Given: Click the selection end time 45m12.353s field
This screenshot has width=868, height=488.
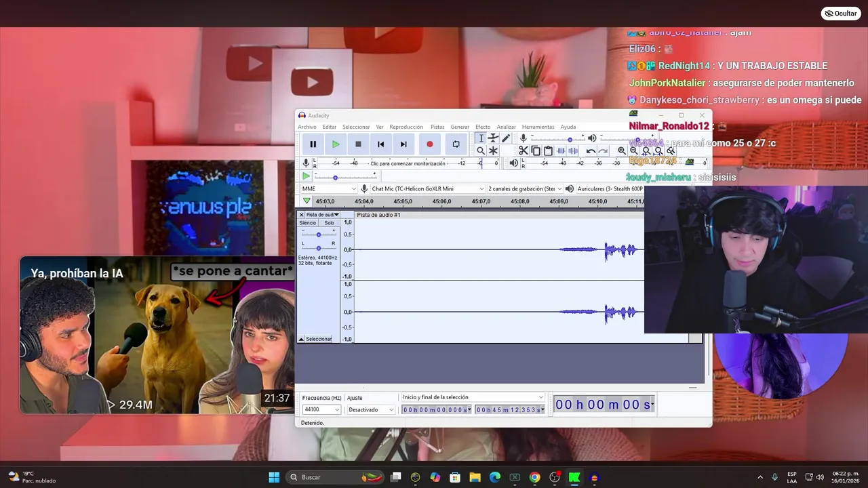Looking at the screenshot, I should 510,409.
